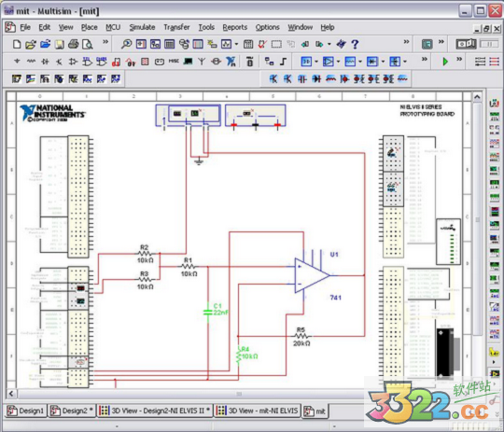Open the Help menu

(x=328, y=27)
